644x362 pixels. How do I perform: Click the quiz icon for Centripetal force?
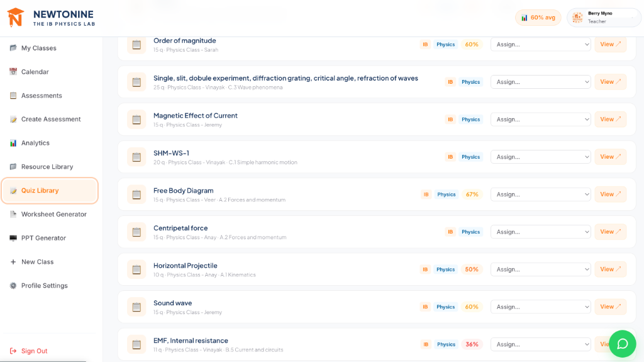click(136, 232)
